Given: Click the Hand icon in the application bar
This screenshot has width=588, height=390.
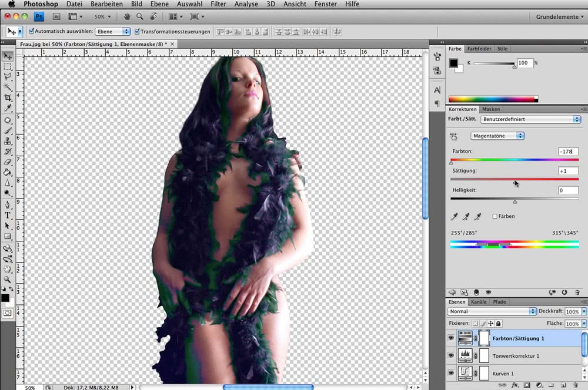Looking at the screenshot, I should [127, 16].
